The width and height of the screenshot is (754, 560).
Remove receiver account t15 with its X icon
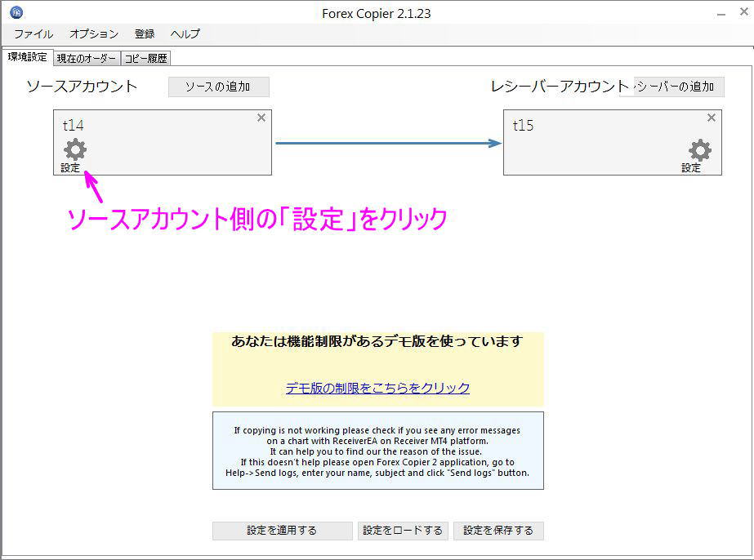click(x=711, y=118)
